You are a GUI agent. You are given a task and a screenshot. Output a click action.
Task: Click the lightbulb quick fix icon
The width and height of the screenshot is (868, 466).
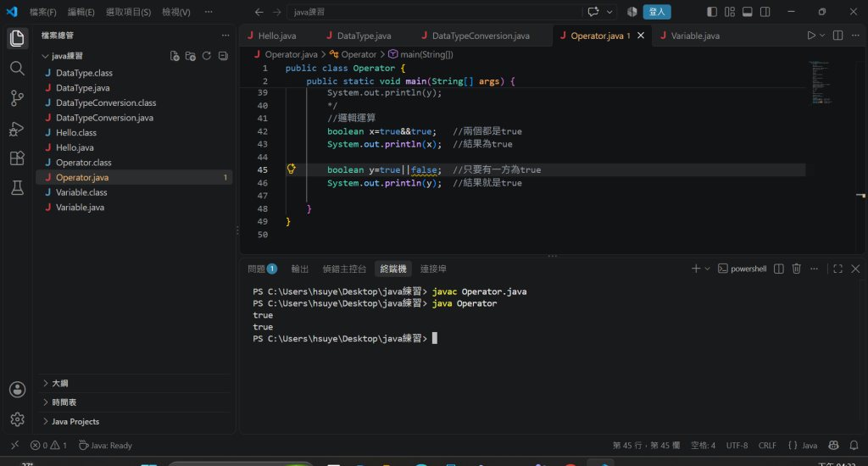292,169
